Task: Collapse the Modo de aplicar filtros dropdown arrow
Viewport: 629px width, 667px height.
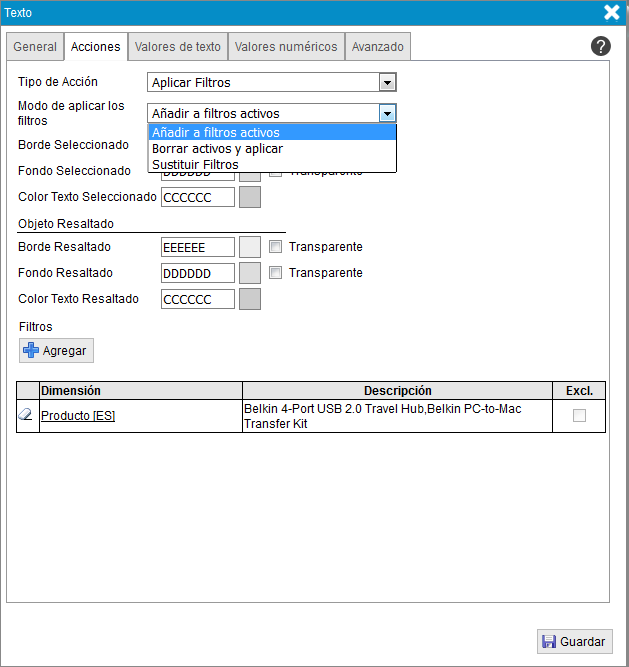Action: click(x=387, y=114)
